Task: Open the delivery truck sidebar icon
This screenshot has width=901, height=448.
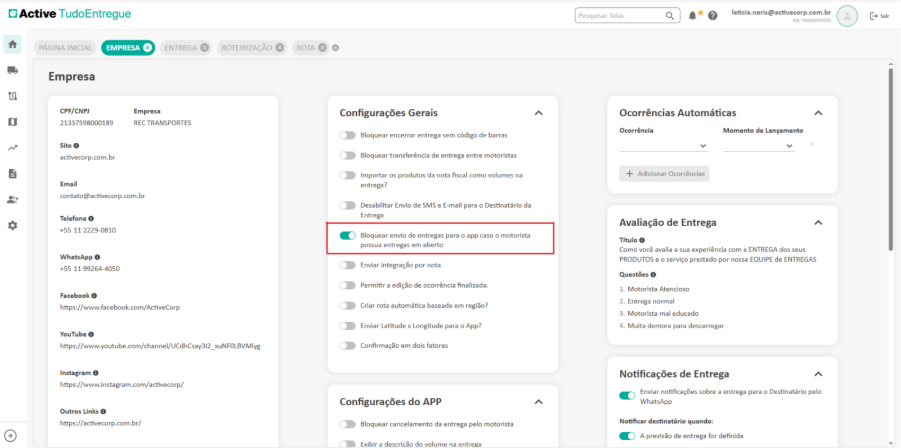Action: pyautogui.click(x=12, y=70)
